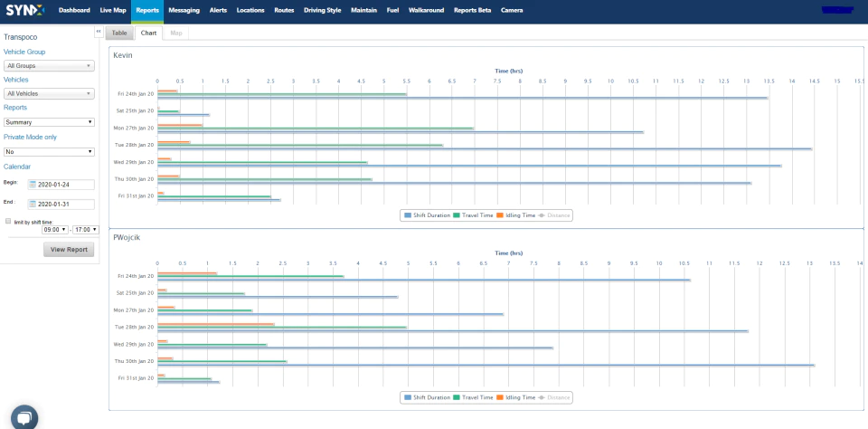This screenshot has width=868, height=429.
Task: Click the View Report button
Action: (69, 250)
